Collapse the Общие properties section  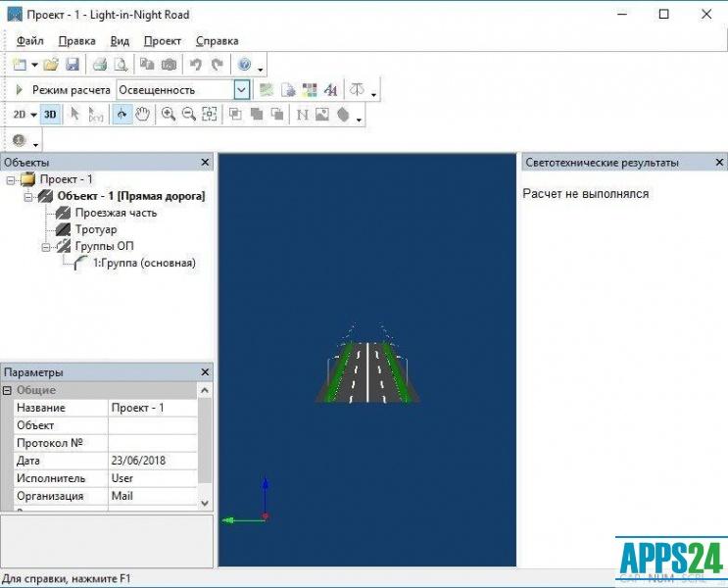tap(7, 391)
